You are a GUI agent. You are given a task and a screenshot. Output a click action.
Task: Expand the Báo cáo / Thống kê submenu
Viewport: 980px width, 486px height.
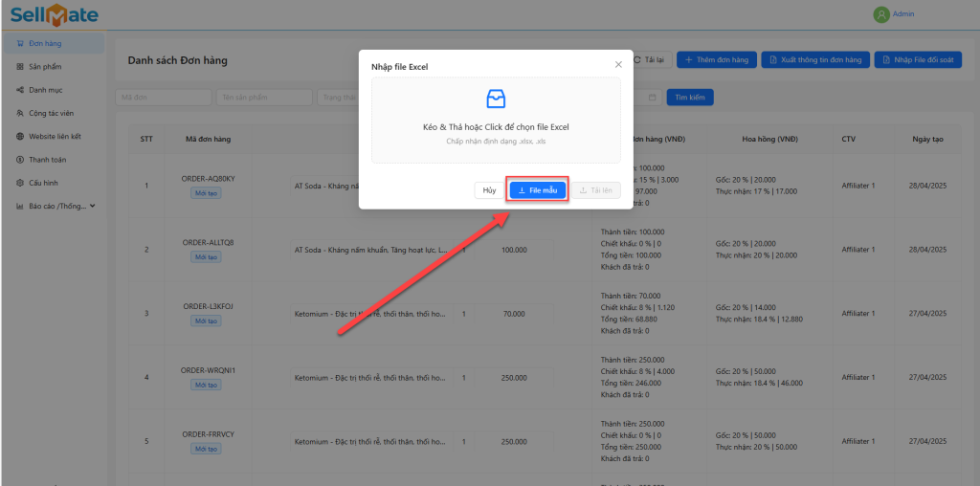pyautogui.click(x=92, y=206)
